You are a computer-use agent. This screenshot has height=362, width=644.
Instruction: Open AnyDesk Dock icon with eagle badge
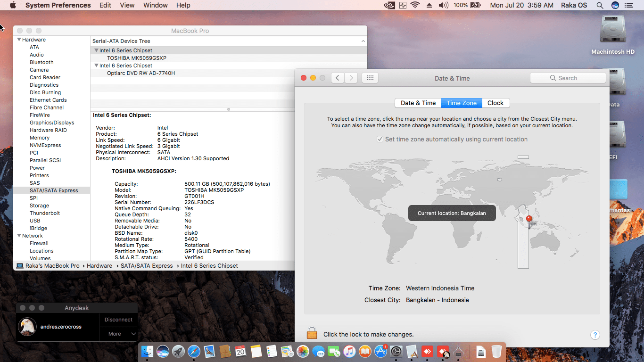[x=443, y=351]
